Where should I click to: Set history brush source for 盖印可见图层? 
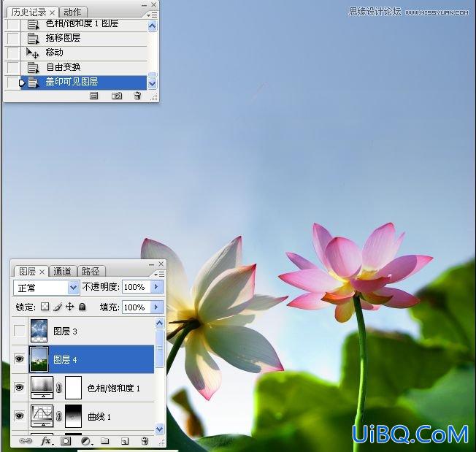[x=12, y=83]
